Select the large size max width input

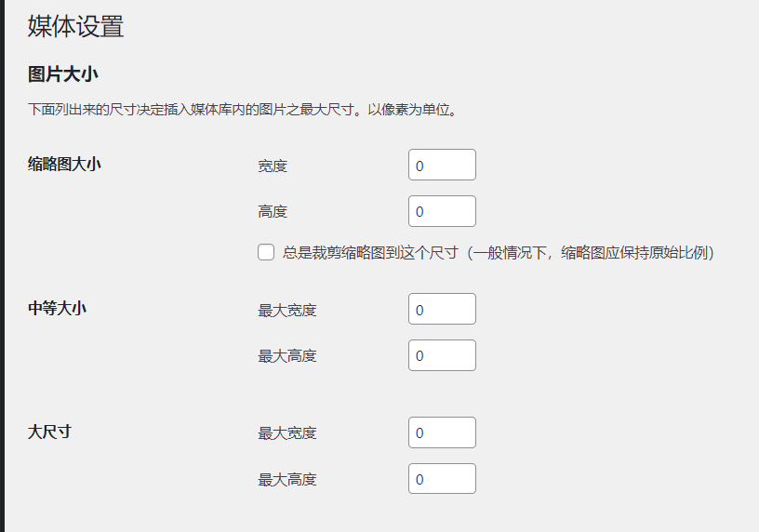pos(442,432)
